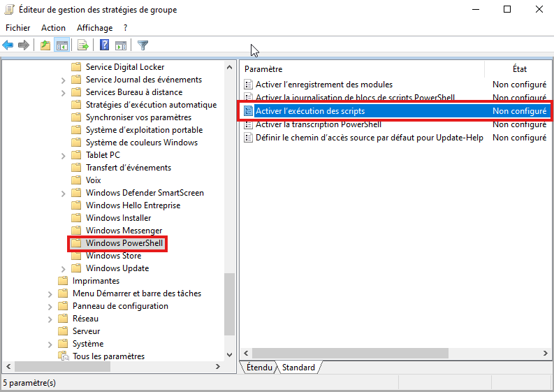This screenshot has height=392, width=554.
Task: Expand the Système node
Action: 50,344
